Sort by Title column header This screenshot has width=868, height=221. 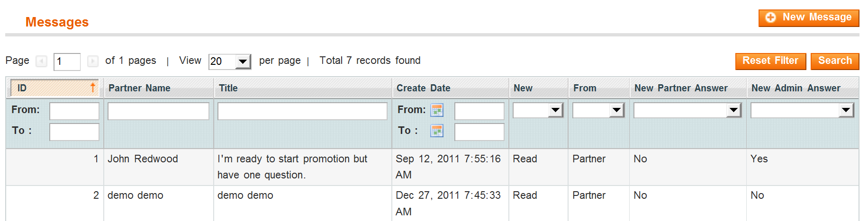tap(228, 88)
